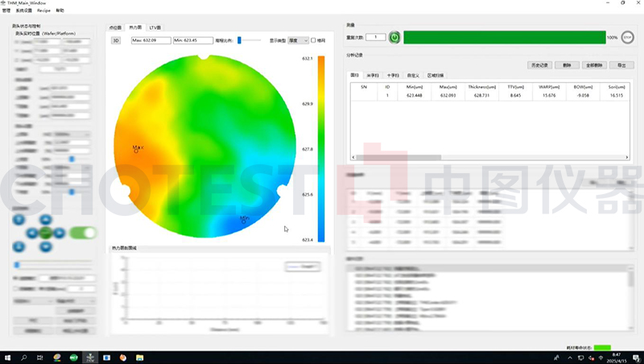Click the 历史记录 button
This screenshot has width=644, height=364.
click(x=539, y=65)
